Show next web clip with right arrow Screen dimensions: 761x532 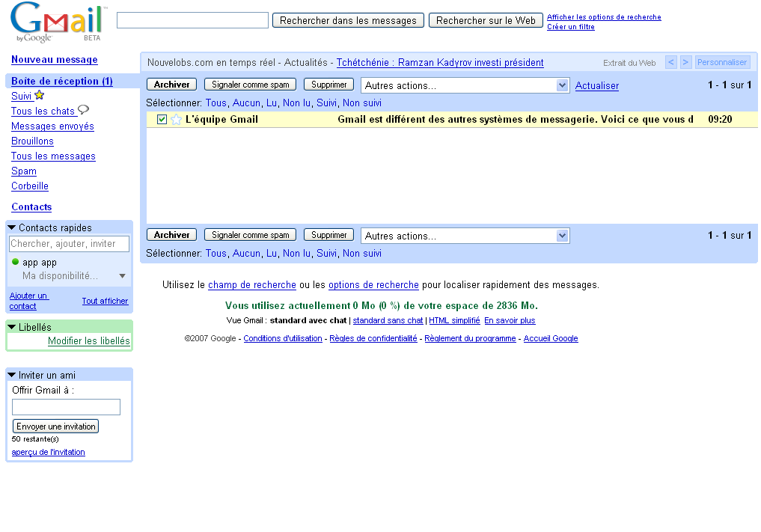tap(685, 62)
